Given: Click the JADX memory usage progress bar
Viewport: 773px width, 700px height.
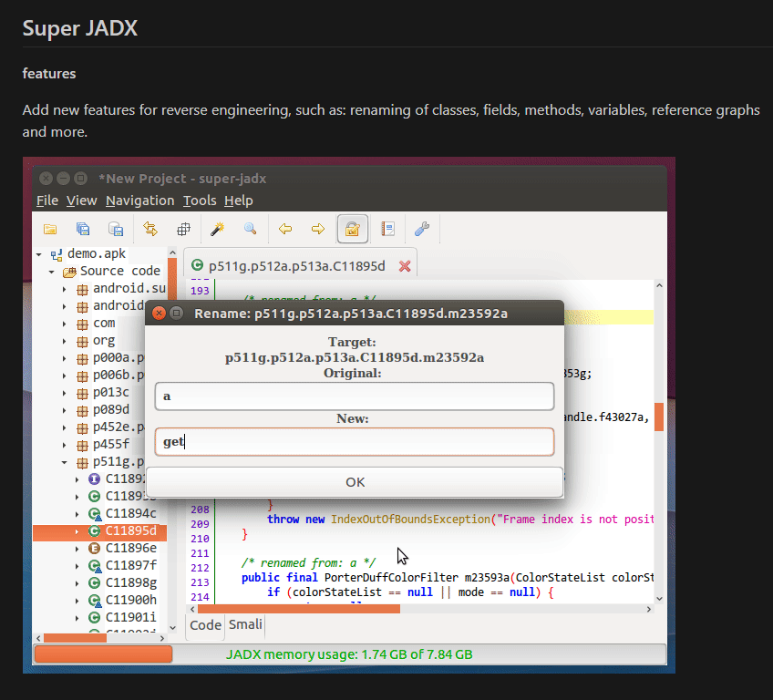Looking at the screenshot, I should 350,654.
